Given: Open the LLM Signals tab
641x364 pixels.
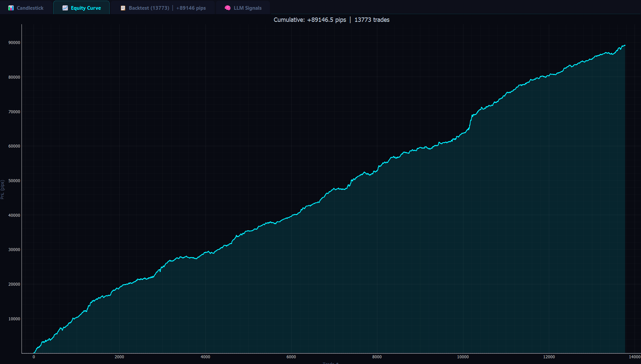Looking at the screenshot, I should (248, 8).
